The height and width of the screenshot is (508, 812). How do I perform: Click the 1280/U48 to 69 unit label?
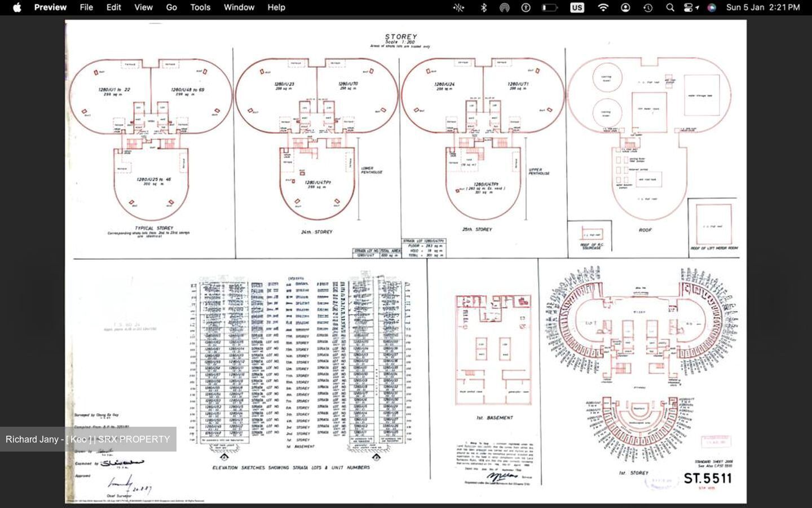point(187,90)
